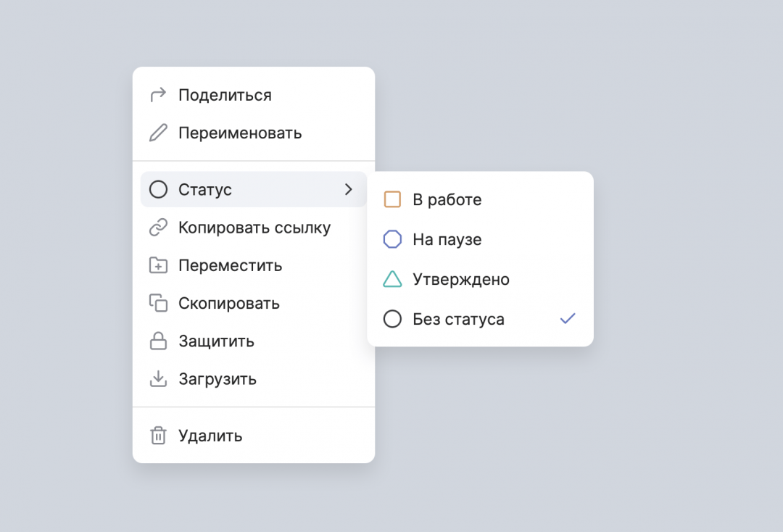783x532 pixels.
Task: Open the 'Статус' menu entry
Action: click(205, 190)
